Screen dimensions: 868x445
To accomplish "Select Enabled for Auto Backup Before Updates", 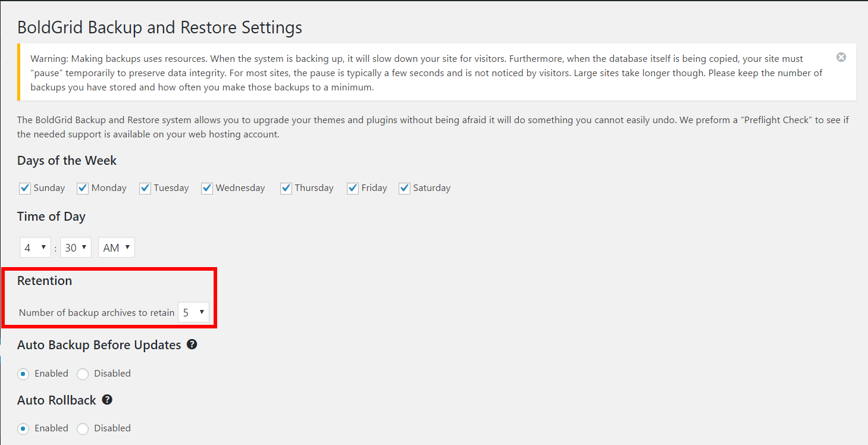I will pos(23,374).
